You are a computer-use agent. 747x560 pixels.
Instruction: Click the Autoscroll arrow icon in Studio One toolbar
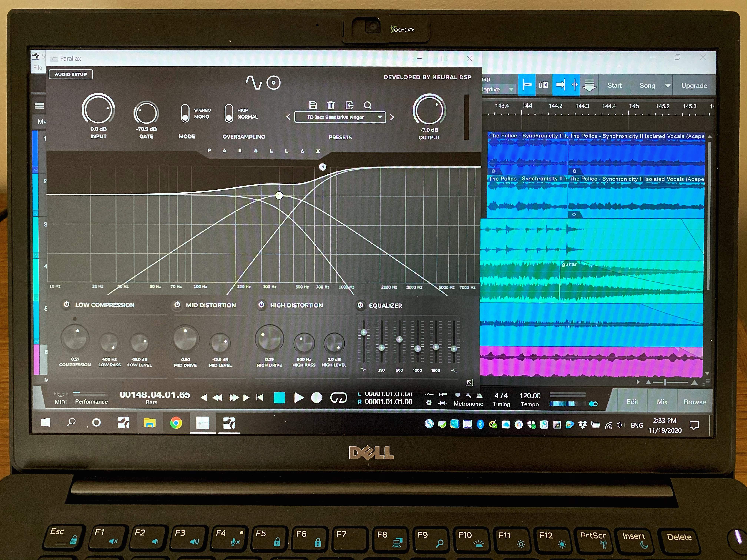click(x=561, y=85)
